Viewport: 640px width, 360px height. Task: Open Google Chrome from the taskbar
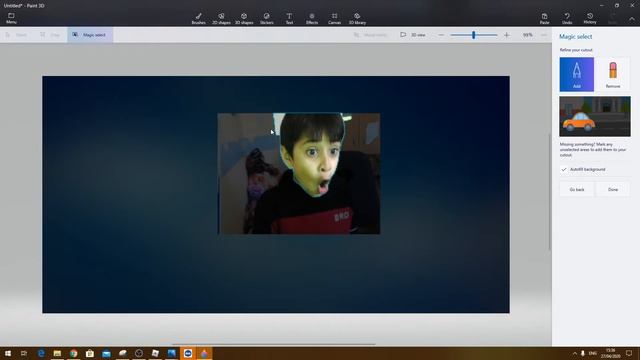(73, 353)
